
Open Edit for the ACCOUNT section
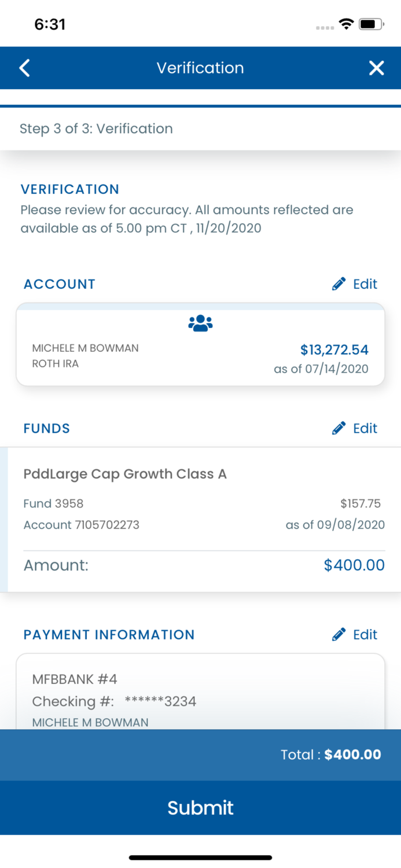[365, 284]
